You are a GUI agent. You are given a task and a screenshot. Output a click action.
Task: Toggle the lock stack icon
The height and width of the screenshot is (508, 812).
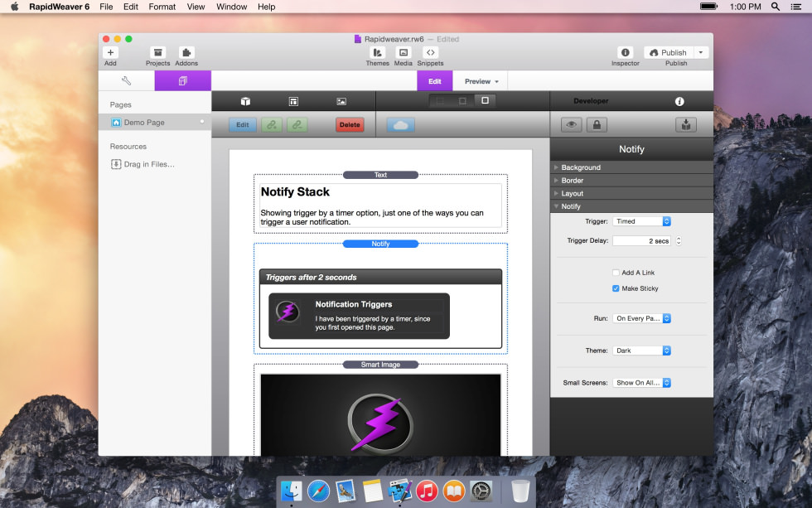click(x=597, y=125)
